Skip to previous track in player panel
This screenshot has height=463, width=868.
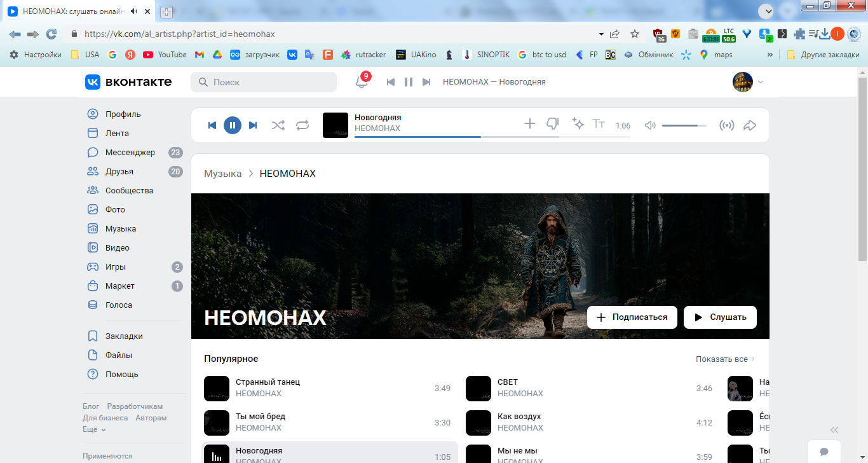tap(212, 125)
